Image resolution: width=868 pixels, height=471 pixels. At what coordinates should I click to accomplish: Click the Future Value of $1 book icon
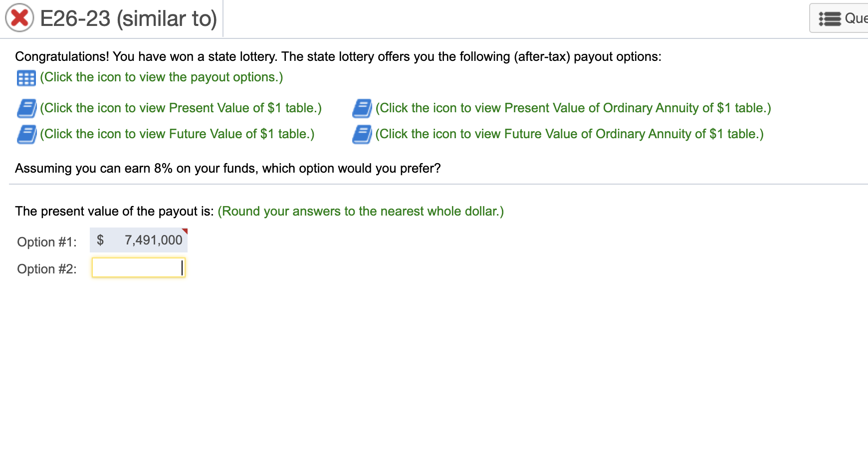(27, 133)
